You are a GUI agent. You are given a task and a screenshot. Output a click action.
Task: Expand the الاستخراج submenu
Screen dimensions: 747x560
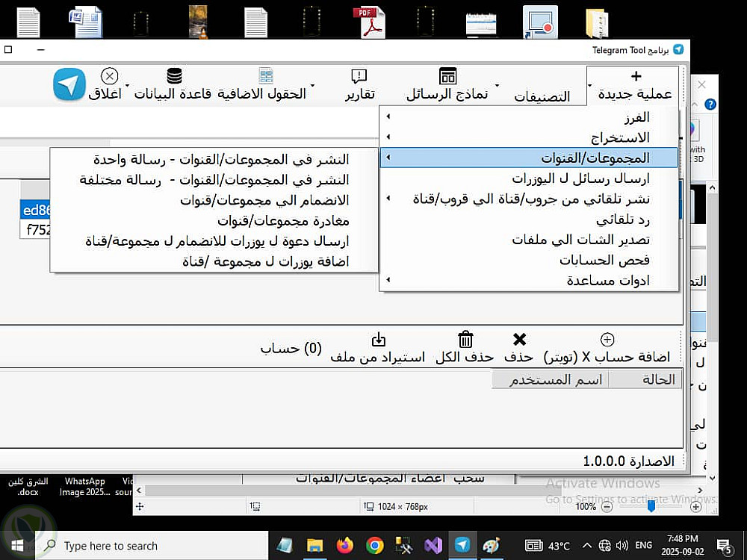(x=529, y=137)
